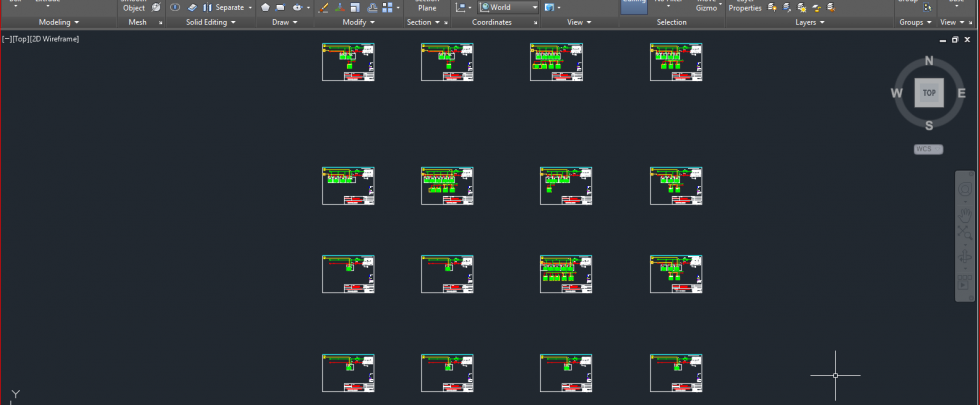Click the Smooth Object mesh icon
980x405 pixels.
click(x=134, y=6)
